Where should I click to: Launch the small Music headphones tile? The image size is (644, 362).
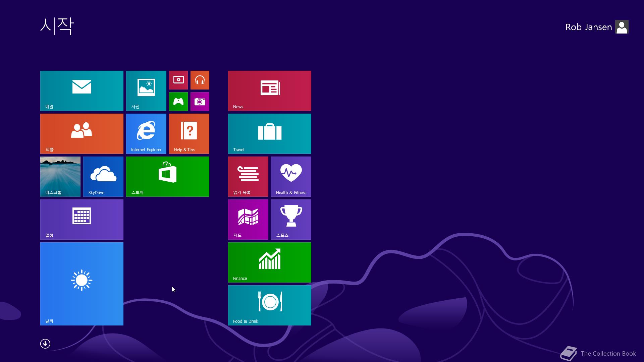(x=200, y=80)
